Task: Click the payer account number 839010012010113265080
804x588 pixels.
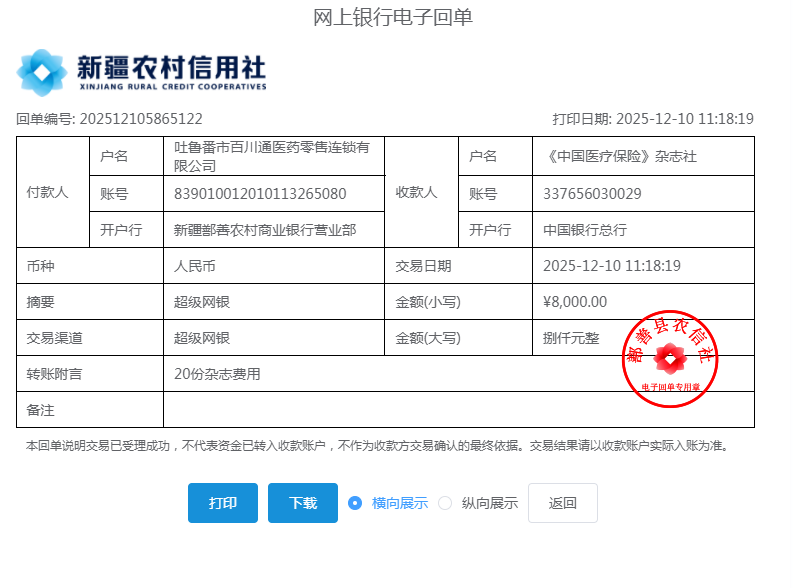Action: [260, 194]
